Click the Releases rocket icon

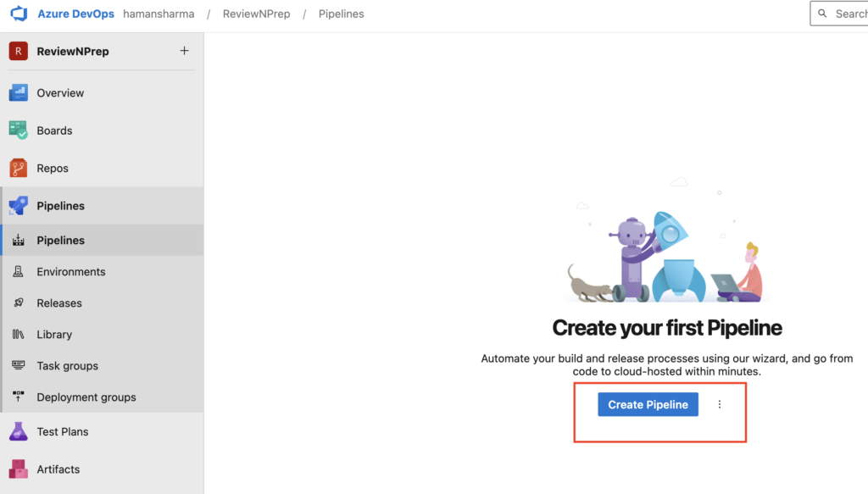[x=19, y=303]
